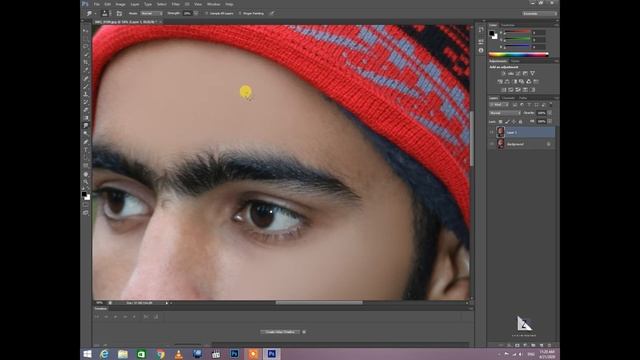
Task: Toggle layer filtering switch on or off
Action: click(x=551, y=104)
